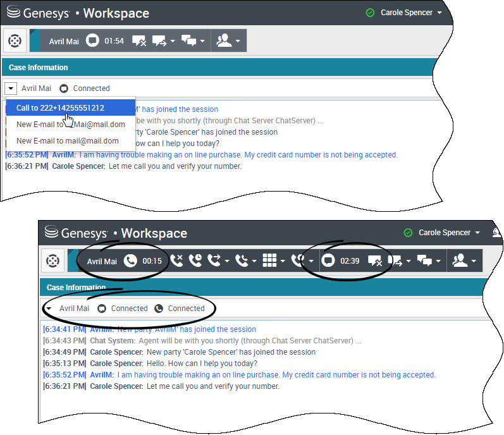Click instant call transfer icon
This screenshot has width=504, height=435.
click(x=214, y=260)
